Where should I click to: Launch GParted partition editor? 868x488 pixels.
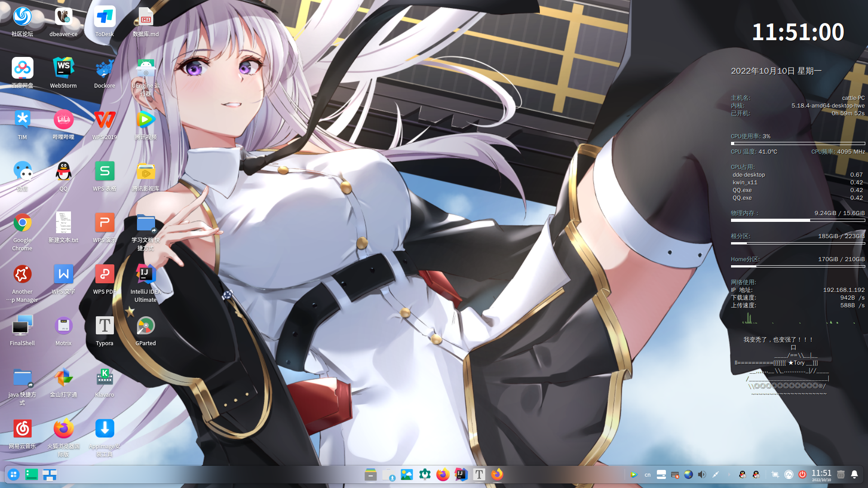point(145,325)
